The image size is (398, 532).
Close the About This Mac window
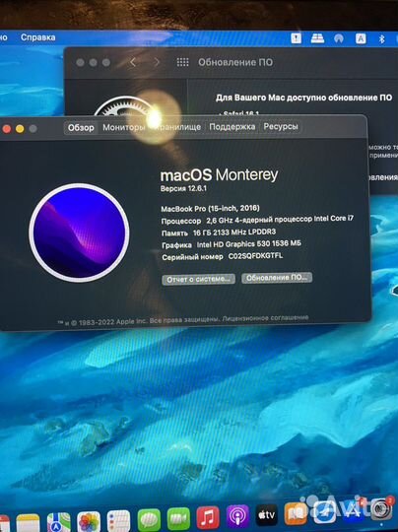pos(6,129)
